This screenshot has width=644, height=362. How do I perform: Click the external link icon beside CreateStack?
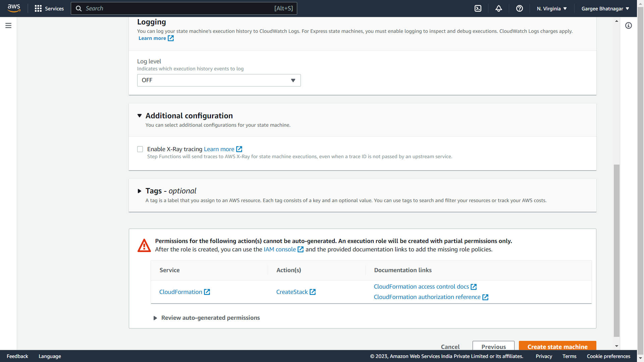coord(313,292)
